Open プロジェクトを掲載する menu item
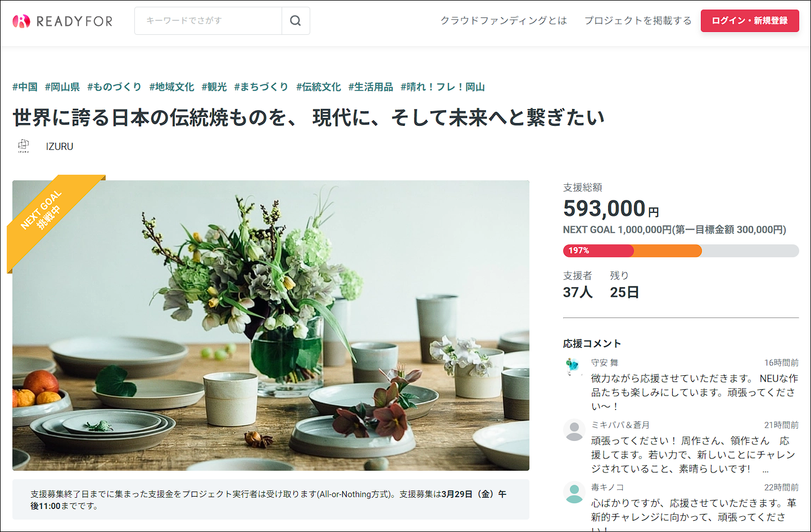 point(638,21)
